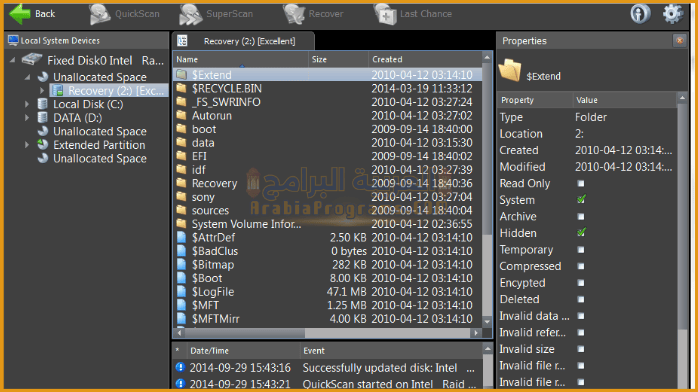Collapse the first Unallocated Space node

coord(28,77)
